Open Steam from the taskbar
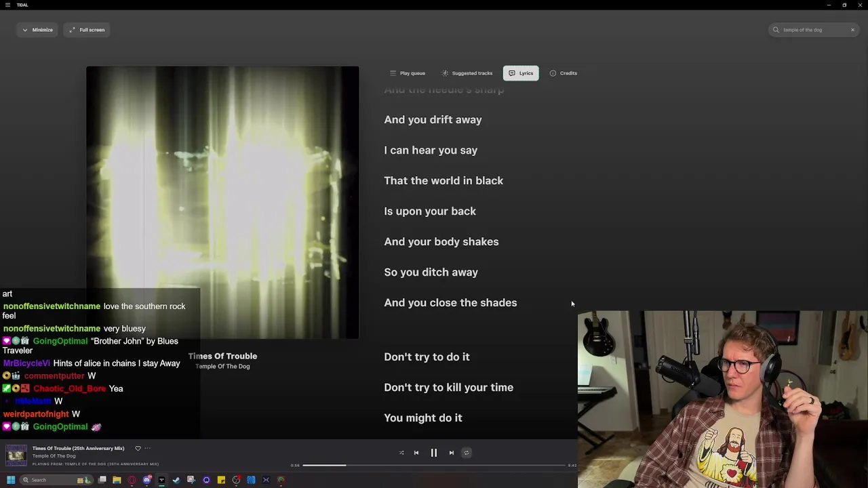 pos(176,480)
